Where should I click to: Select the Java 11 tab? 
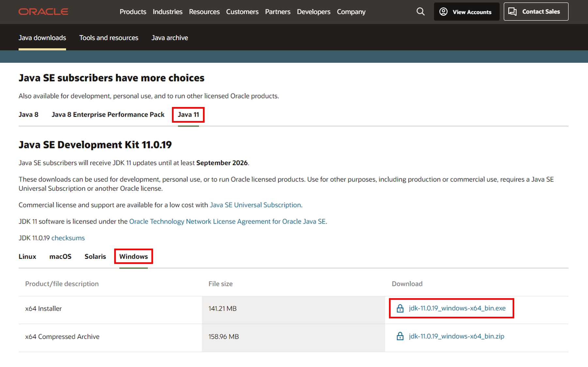[188, 115]
